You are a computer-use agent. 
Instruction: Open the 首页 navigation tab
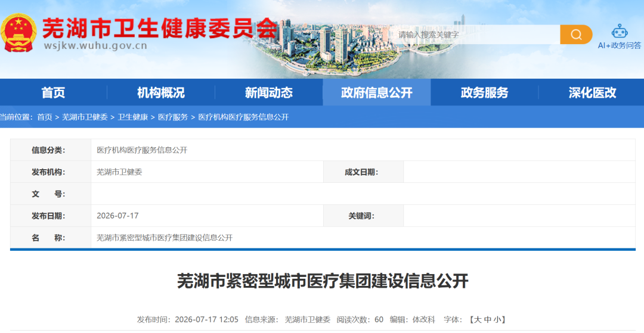click(54, 92)
